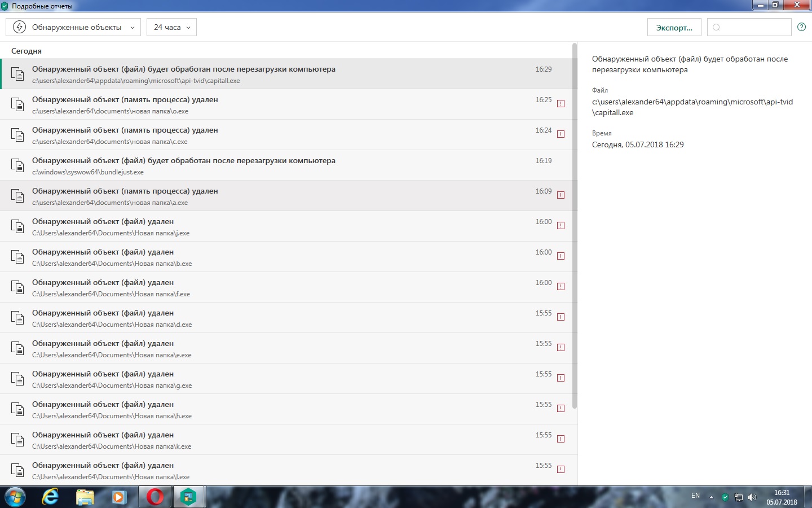The image size is (812, 508).
Task: Click the red alert icon on c.exe row
Action: pos(561,134)
